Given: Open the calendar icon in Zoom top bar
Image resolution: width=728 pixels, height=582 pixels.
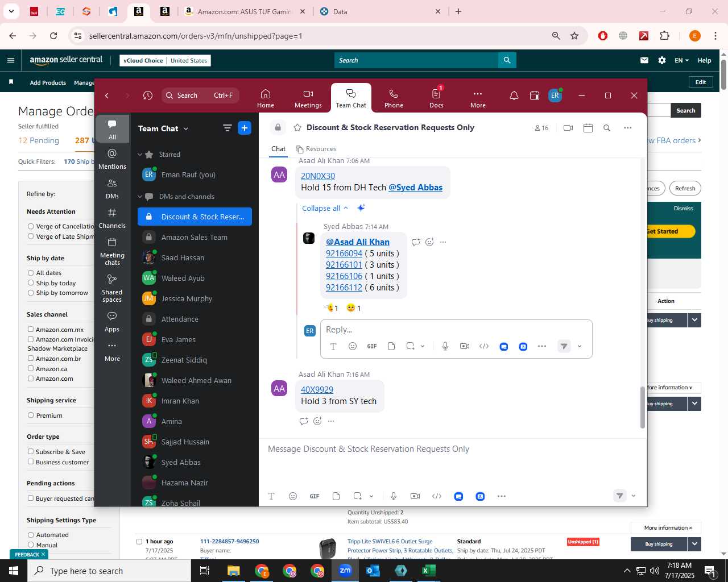Looking at the screenshot, I should pyautogui.click(x=534, y=95).
